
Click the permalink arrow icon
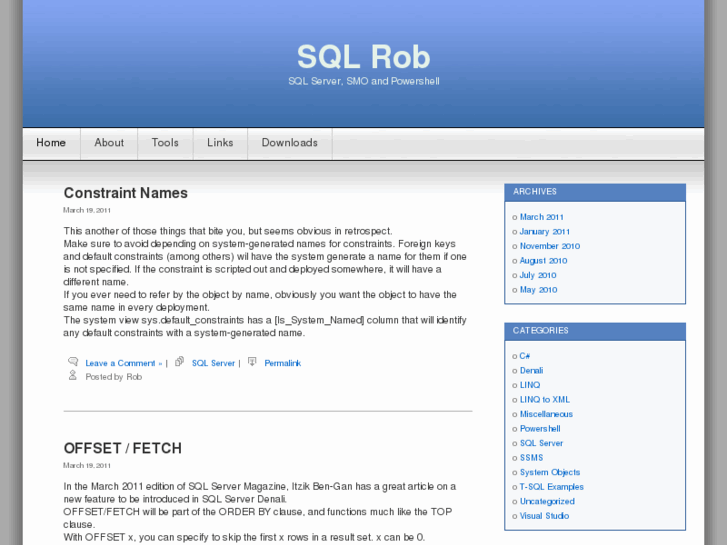[x=252, y=361]
